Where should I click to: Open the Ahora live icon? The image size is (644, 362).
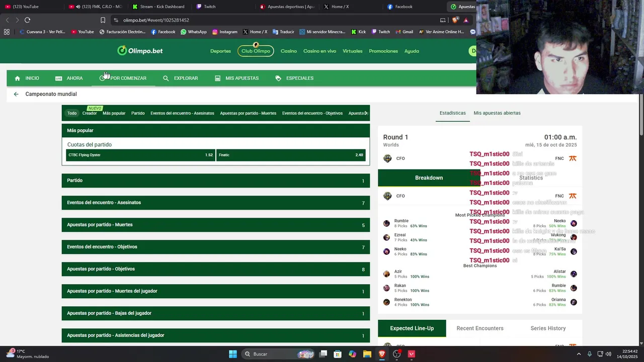pyautogui.click(x=59, y=78)
